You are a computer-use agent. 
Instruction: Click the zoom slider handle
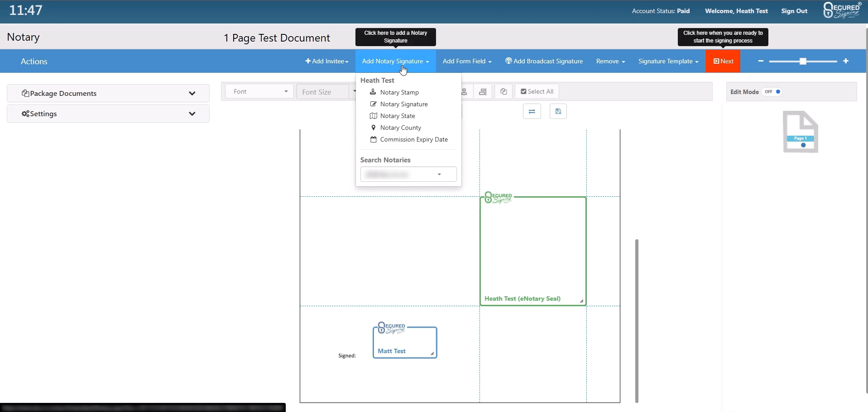point(803,61)
